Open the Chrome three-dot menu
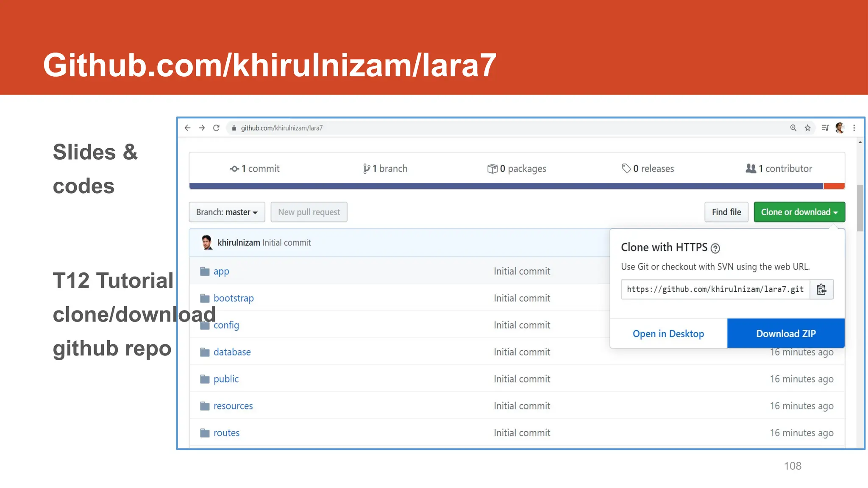This screenshot has height=488, width=868. [x=854, y=128]
